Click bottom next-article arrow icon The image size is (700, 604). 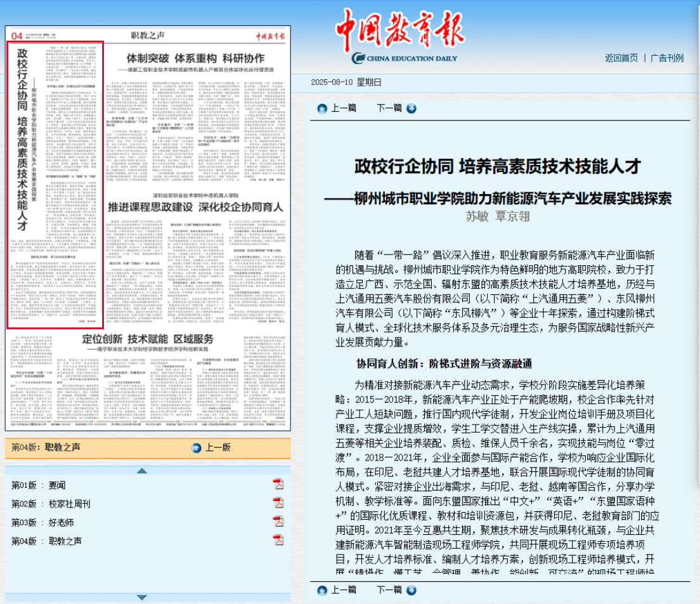click(x=412, y=590)
